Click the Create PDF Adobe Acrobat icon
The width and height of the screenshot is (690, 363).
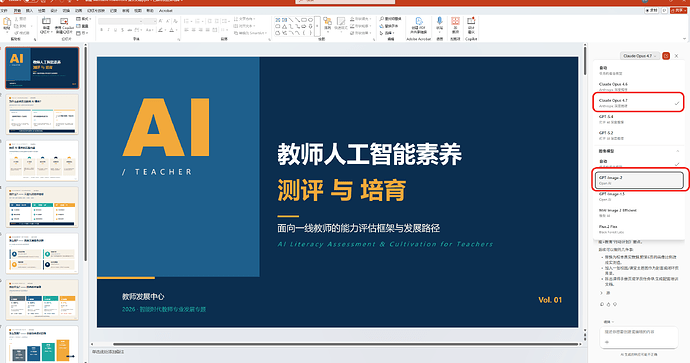click(418, 22)
